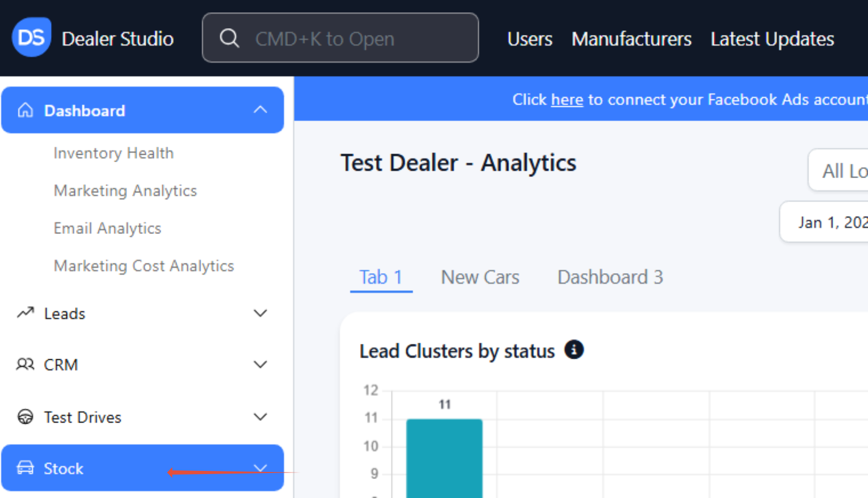This screenshot has height=498, width=868.
Task: Switch to the Dashboard 3 tab
Action: 610,277
